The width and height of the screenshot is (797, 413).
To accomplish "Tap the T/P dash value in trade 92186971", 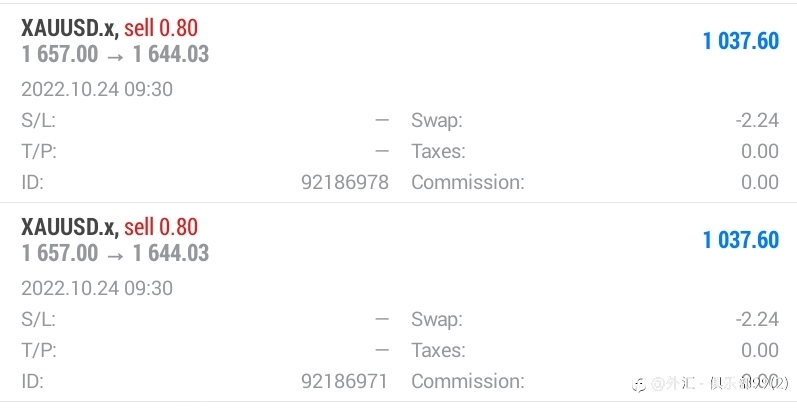I will [382, 350].
